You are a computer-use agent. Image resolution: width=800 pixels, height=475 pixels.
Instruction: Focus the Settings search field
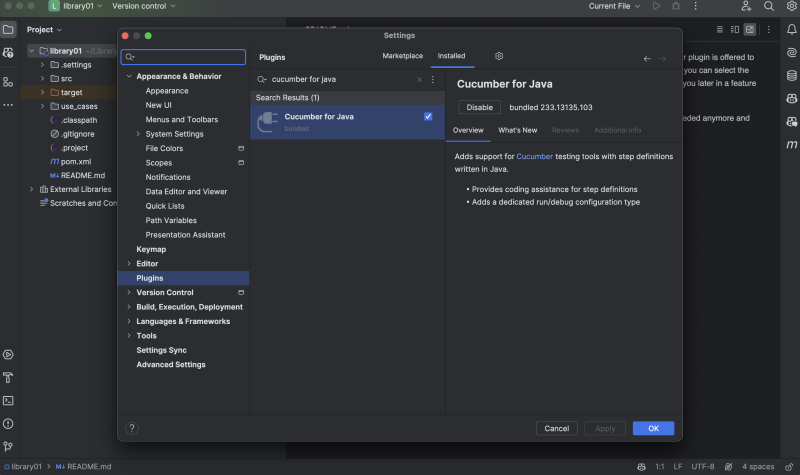tap(184, 57)
